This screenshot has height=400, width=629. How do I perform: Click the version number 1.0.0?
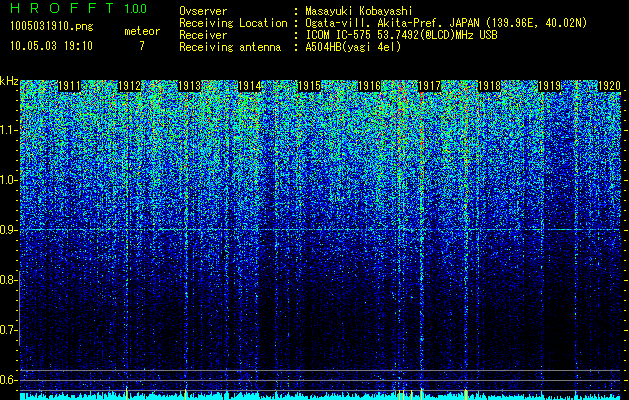[x=135, y=9]
